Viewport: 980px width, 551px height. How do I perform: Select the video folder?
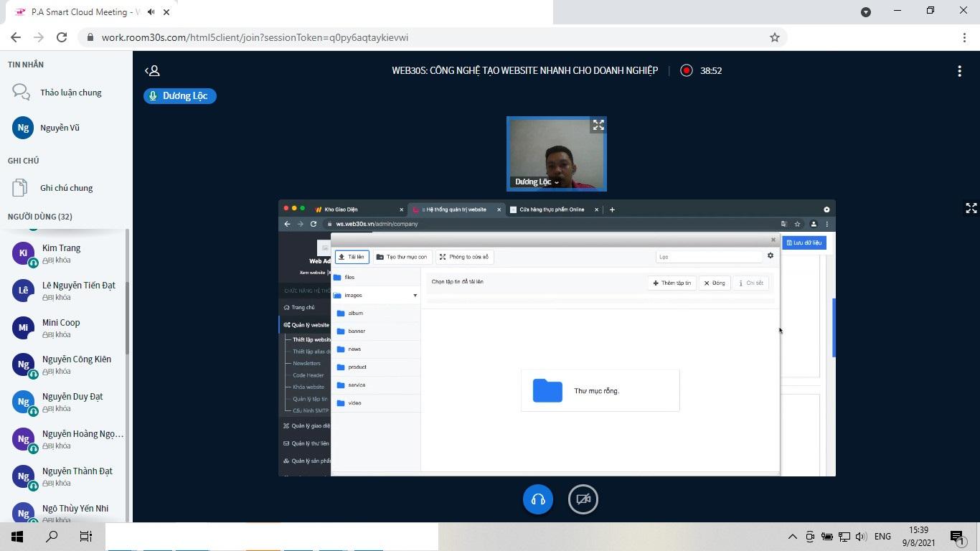[376, 403]
